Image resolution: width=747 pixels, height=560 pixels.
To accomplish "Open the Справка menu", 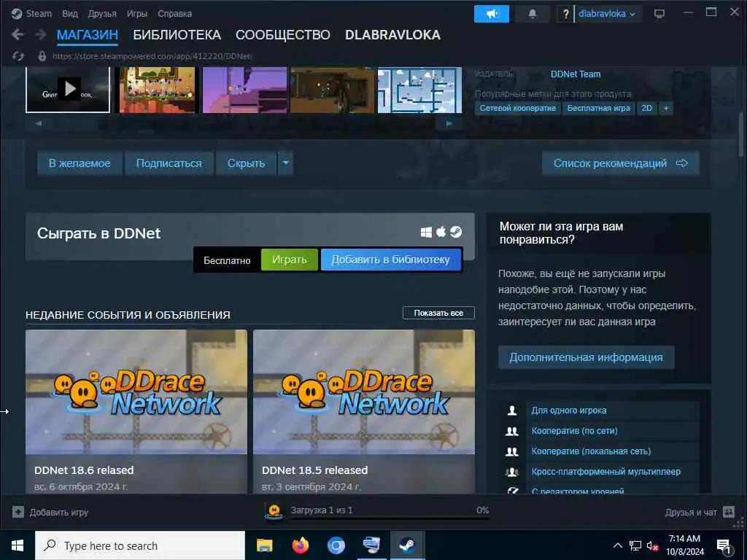I will (175, 13).
